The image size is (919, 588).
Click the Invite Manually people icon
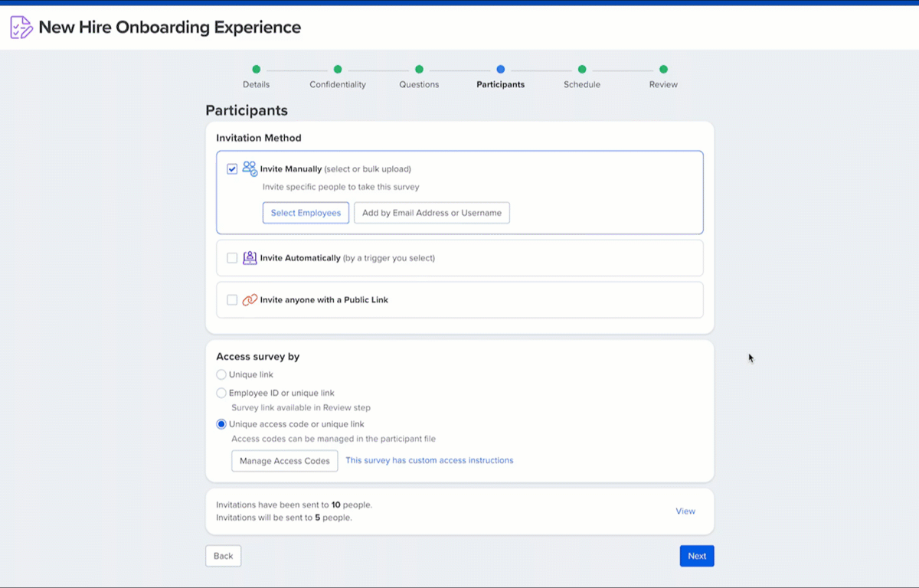point(250,168)
